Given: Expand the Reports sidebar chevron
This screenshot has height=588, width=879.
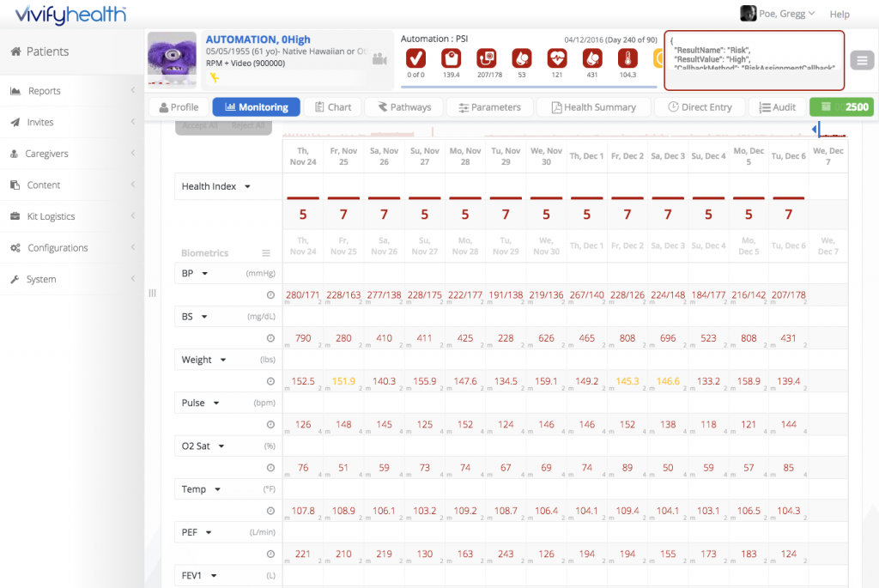Looking at the screenshot, I should click(133, 90).
